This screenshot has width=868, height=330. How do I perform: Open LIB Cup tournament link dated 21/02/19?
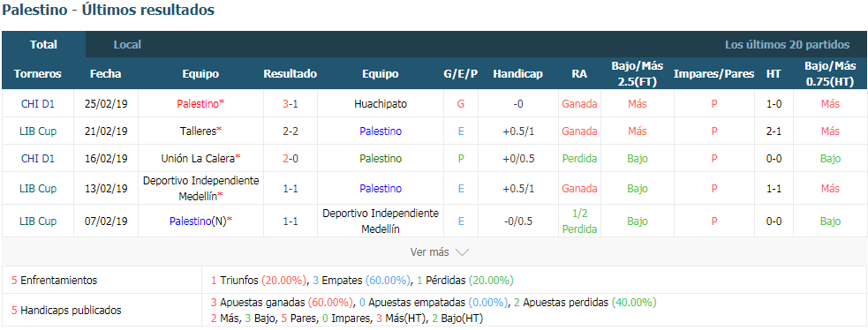coord(38,131)
